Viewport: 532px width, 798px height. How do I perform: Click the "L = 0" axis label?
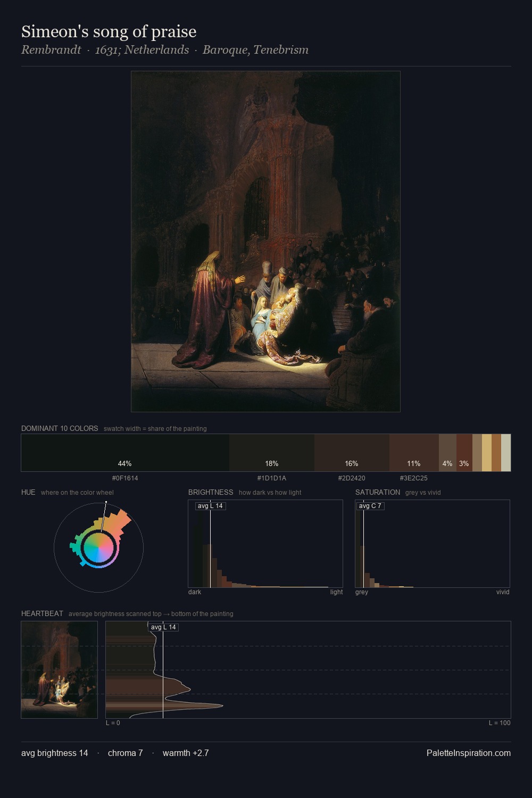113,723
